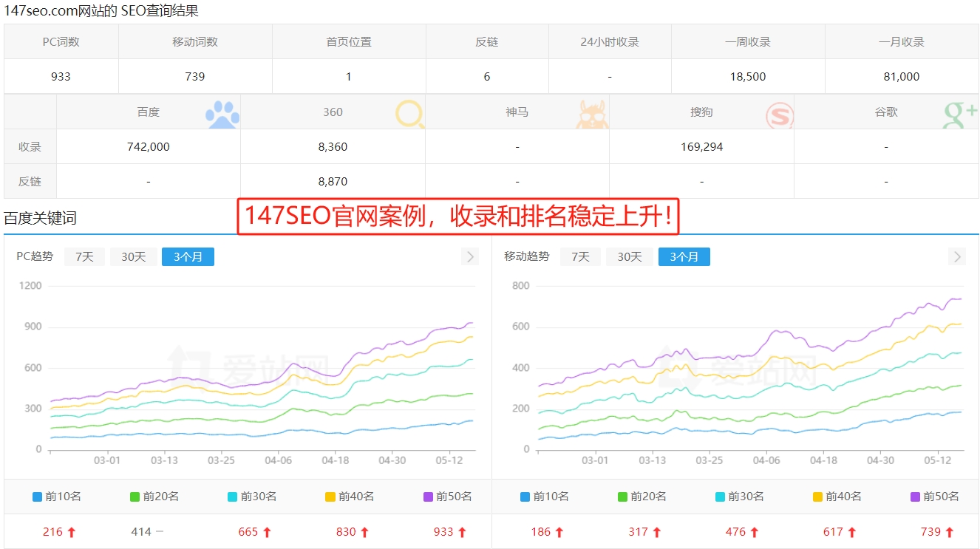980x549 pixels.
Task: Select the 360 search magnifier icon
Action: [409, 113]
